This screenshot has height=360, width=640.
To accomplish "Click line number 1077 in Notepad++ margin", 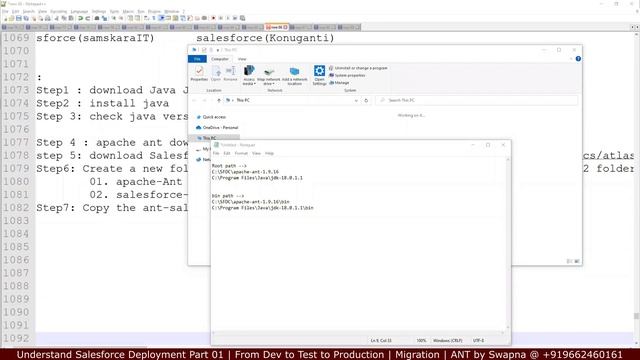I will tap(17, 143).
